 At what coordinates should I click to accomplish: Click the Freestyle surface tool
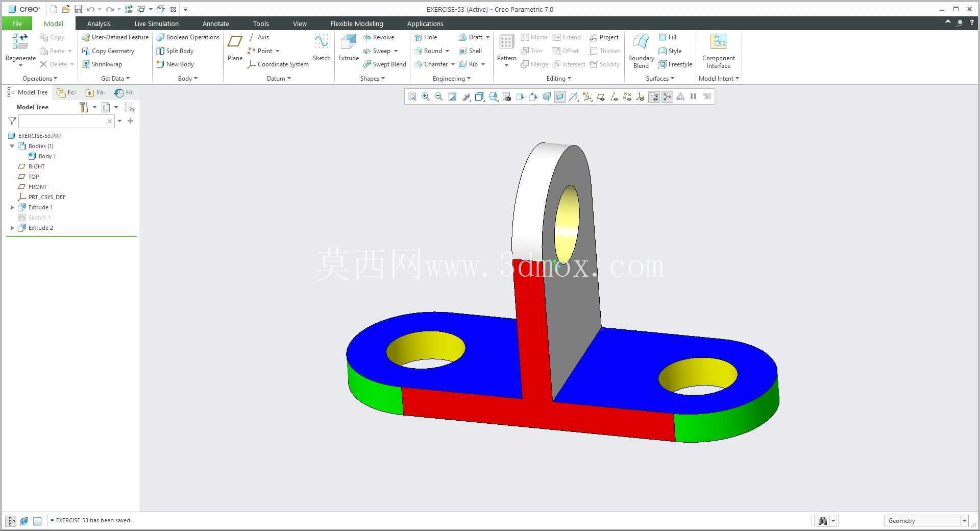click(x=675, y=64)
